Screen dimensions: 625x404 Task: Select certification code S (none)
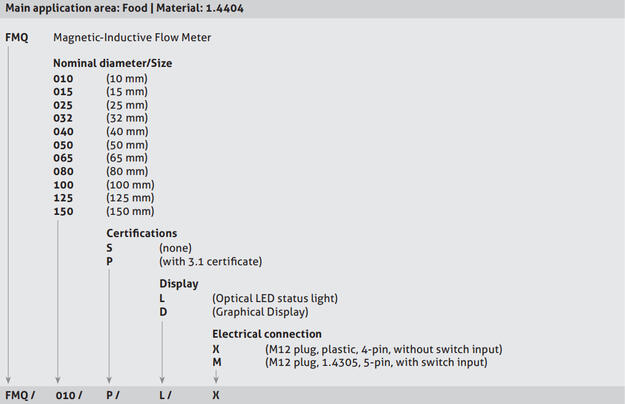(x=110, y=248)
